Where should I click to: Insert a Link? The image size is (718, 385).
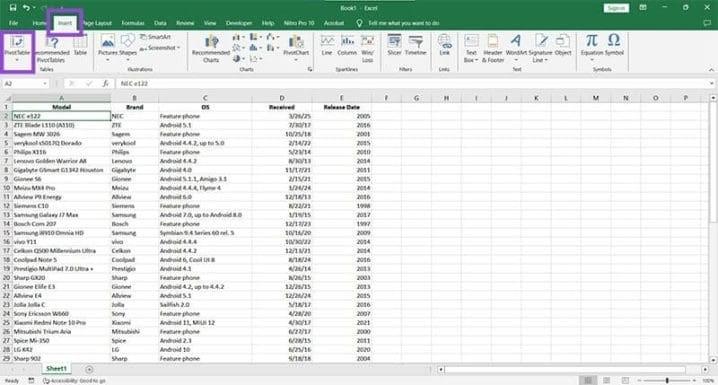point(444,46)
